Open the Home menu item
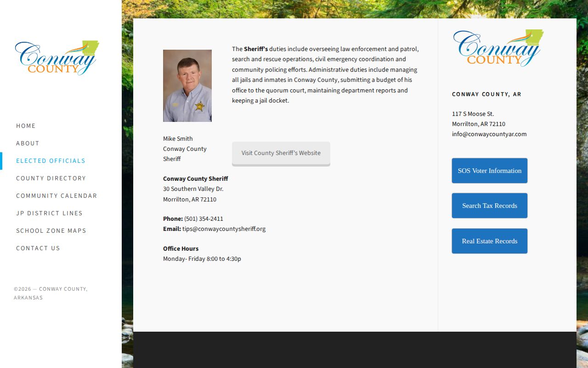The width and height of the screenshot is (588, 368). tap(26, 126)
